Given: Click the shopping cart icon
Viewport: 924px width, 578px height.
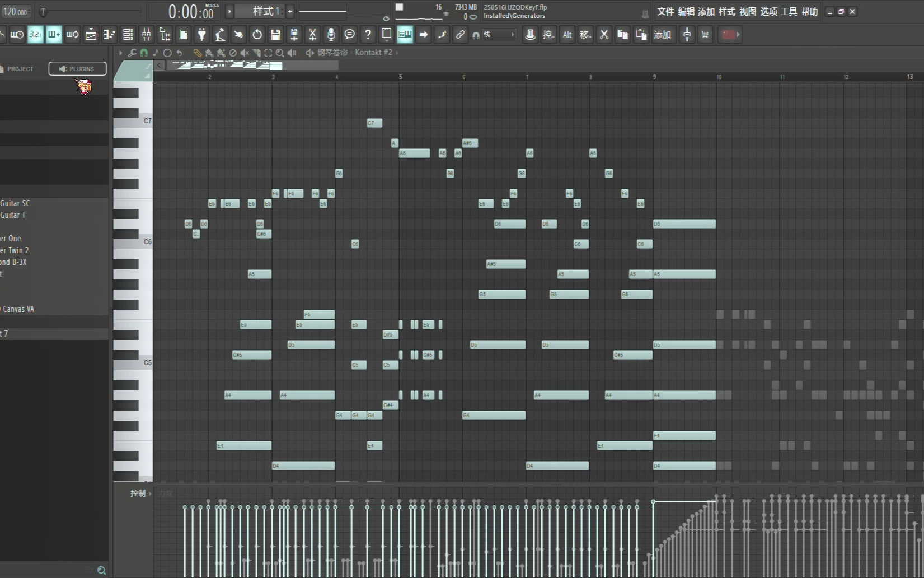Looking at the screenshot, I should 705,35.
